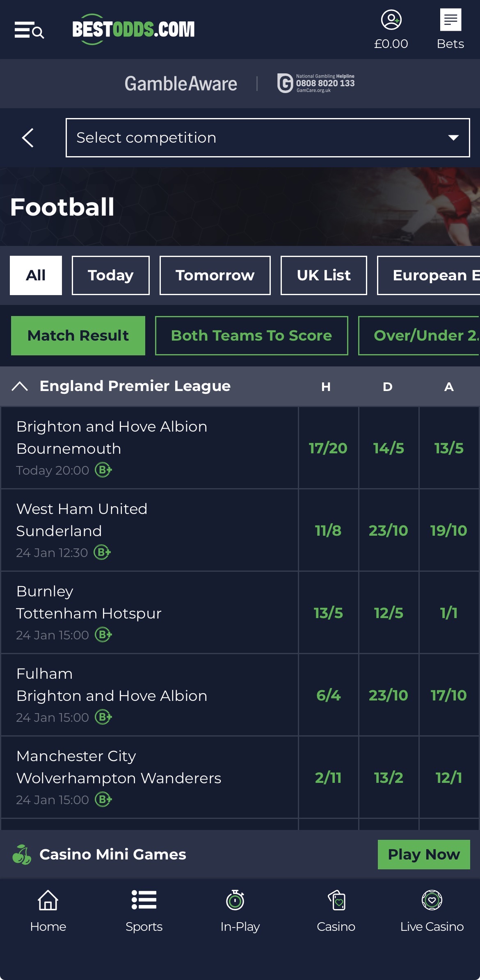Viewport: 480px width, 980px height.
Task: Click Play Now for Casino Mini Games
Action: point(423,855)
